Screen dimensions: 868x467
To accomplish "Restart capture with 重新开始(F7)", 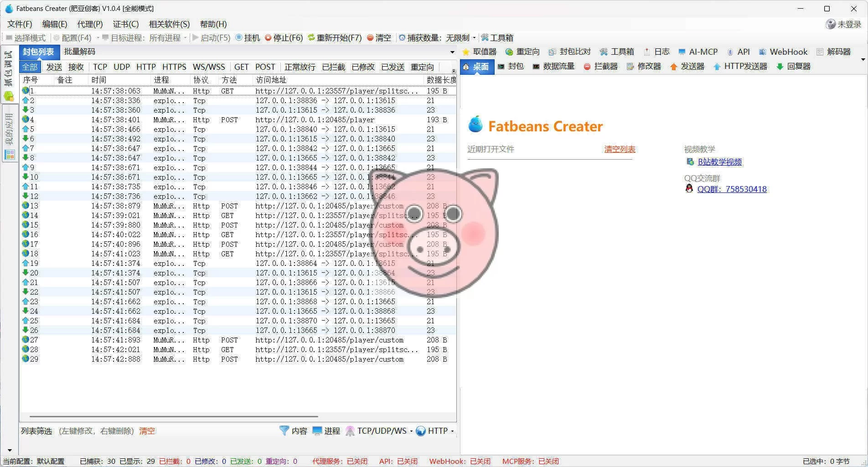I will pos(335,38).
